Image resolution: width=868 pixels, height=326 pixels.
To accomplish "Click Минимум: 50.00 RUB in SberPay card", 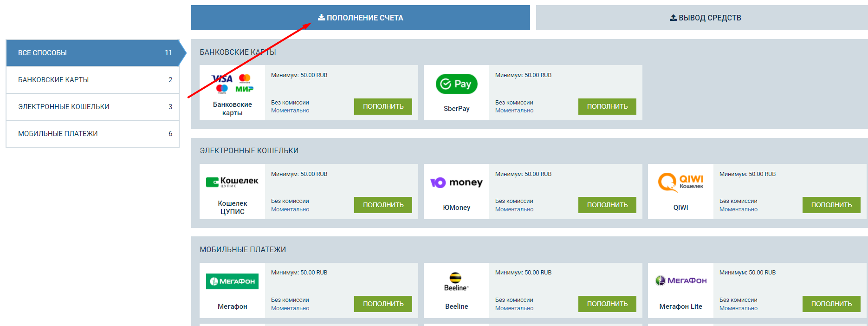I will (x=524, y=75).
